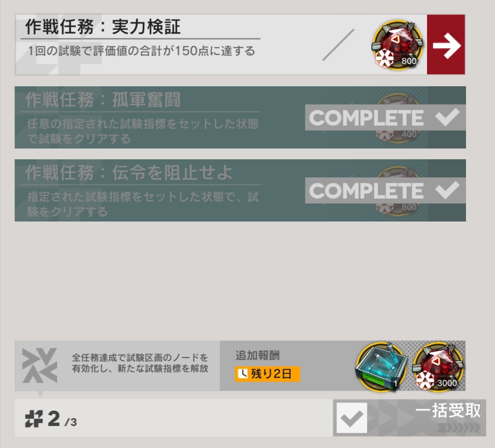Tap the 全任務達成 info description text

[x=140, y=363]
